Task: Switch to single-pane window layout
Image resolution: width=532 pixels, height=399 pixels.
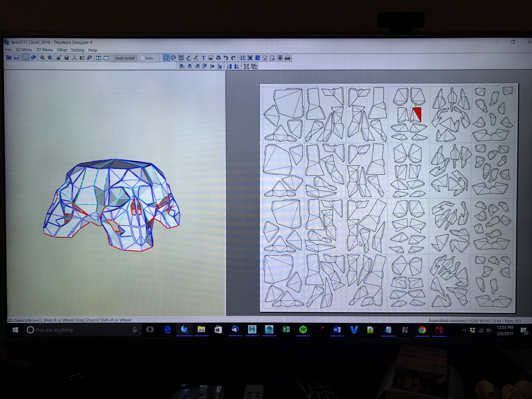Action: coord(106,58)
